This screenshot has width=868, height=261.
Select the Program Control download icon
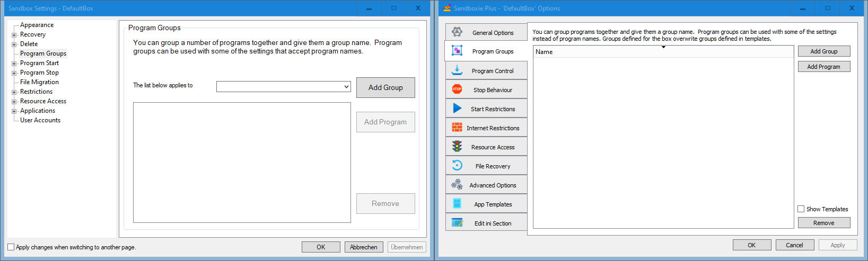tap(457, 70)
